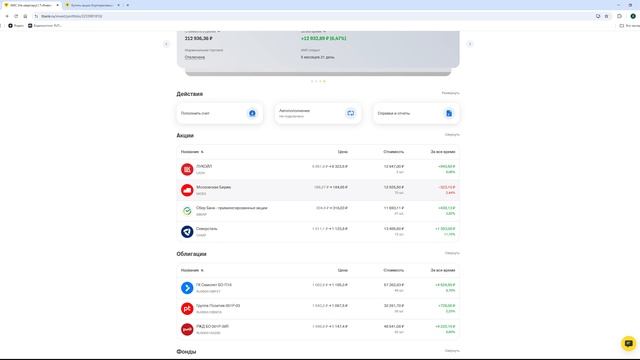
Task: Collapse the Фонды section
Action: click(452, 351)
